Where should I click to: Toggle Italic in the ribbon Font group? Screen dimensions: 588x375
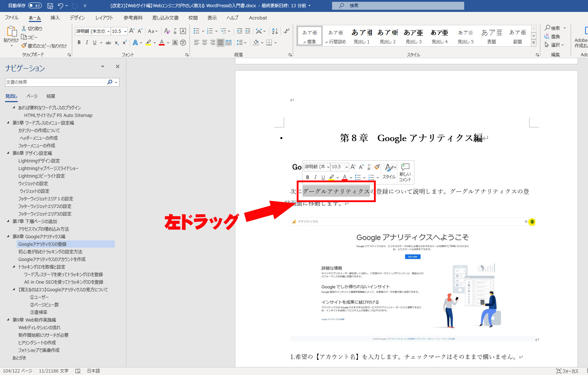87,43
